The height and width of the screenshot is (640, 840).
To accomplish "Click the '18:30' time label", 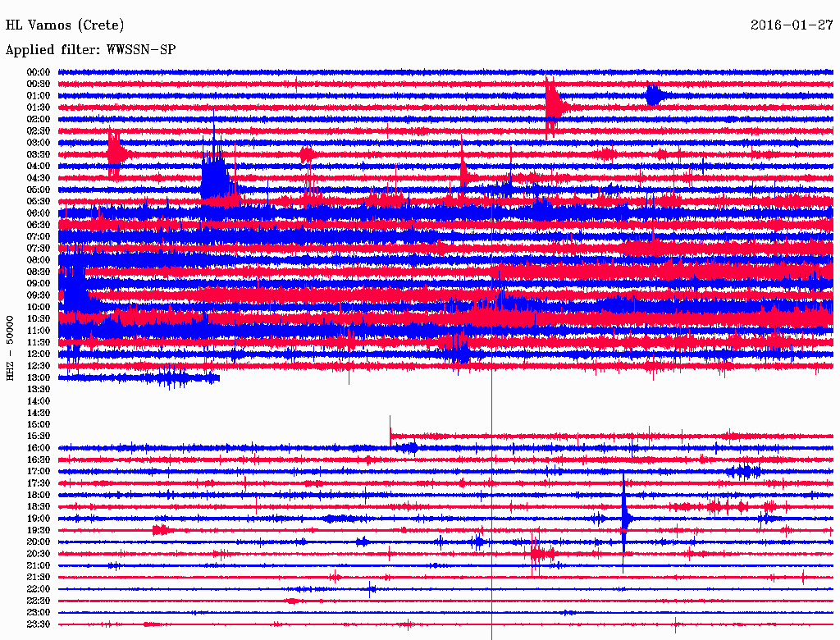I will pyautogui.click(x=39, y=507).
